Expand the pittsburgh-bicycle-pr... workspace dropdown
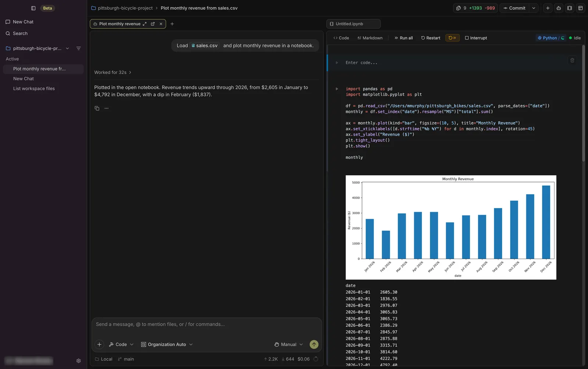588x369 pixels. [67, 49]
